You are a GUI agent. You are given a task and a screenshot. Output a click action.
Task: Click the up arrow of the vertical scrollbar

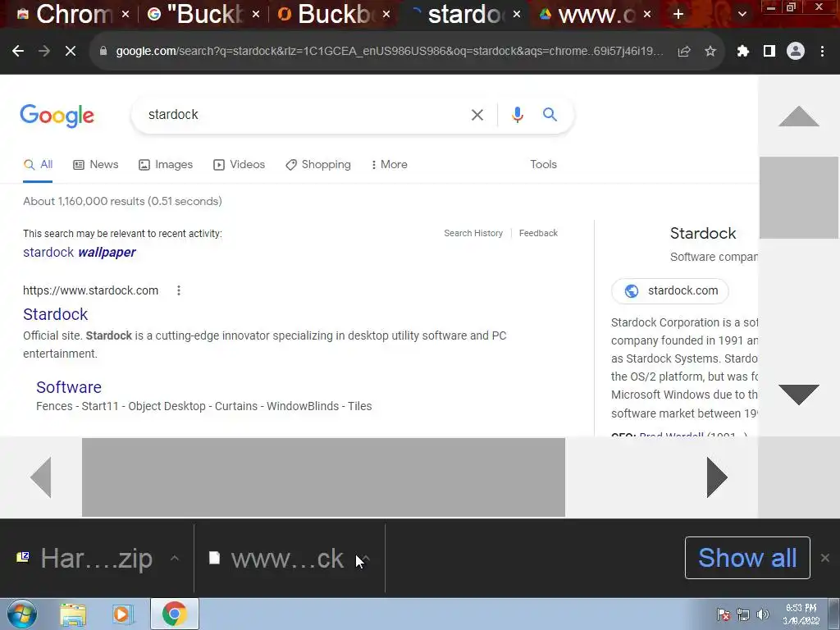click(x=799, y=116)
